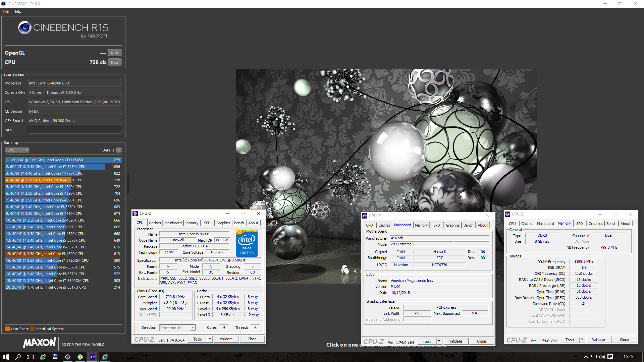Click the Cinebench R15 logo icon

pos(25,27)
